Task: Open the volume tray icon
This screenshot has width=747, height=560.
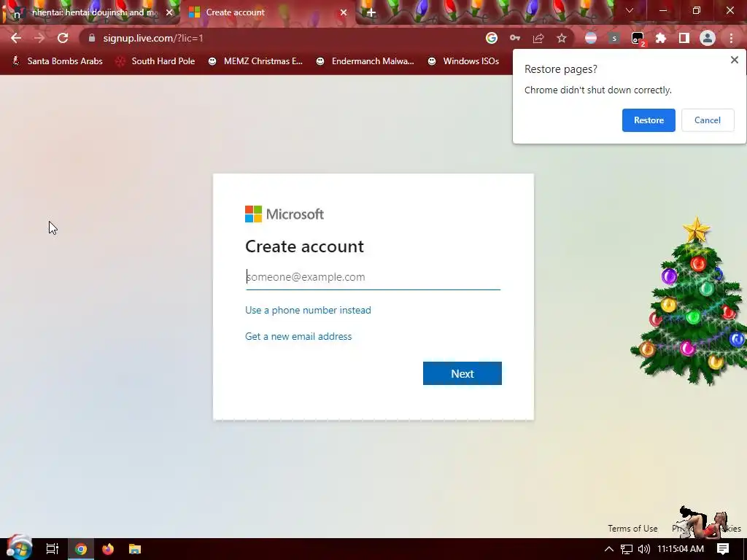Action: coord(643,549)
